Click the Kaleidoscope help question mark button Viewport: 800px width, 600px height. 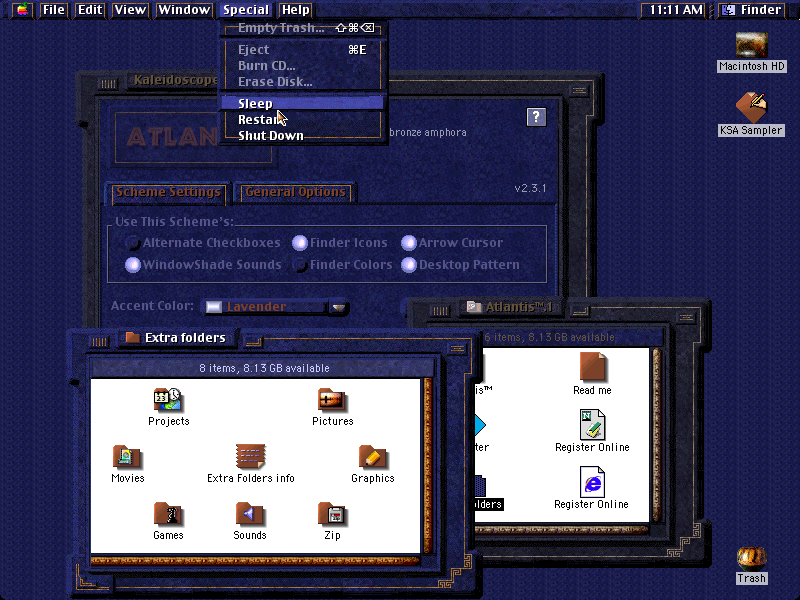click(x=536, y=117)
